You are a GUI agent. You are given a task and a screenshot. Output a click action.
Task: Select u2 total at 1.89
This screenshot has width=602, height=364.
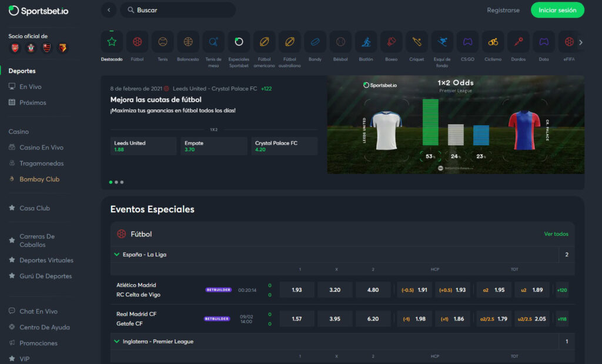[531, 290]
